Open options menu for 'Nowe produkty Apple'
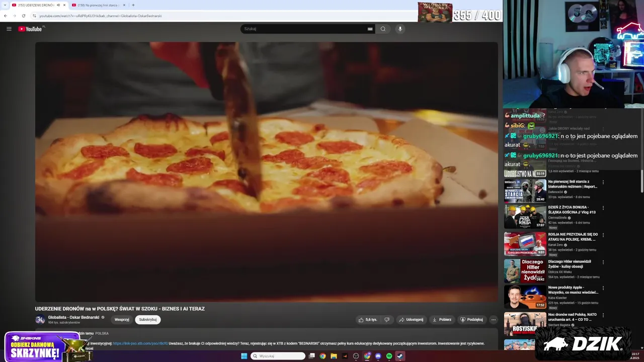644x362 pixels. click(603, 288)
